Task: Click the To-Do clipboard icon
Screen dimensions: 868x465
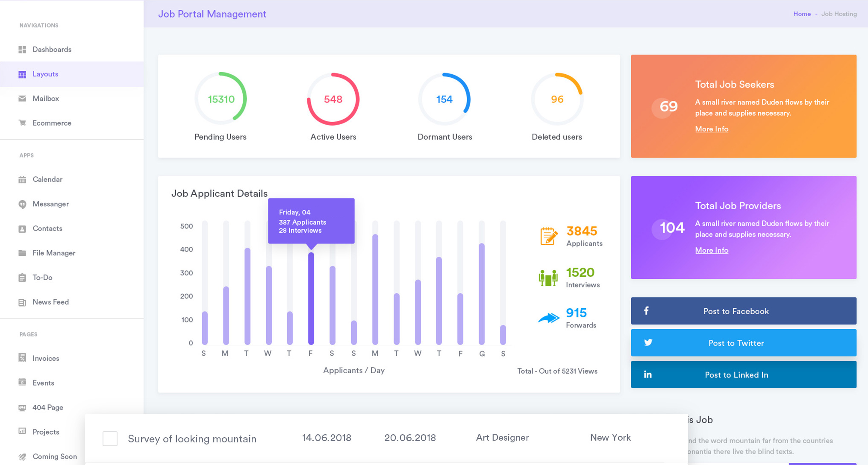Action: tap(22, 278)
